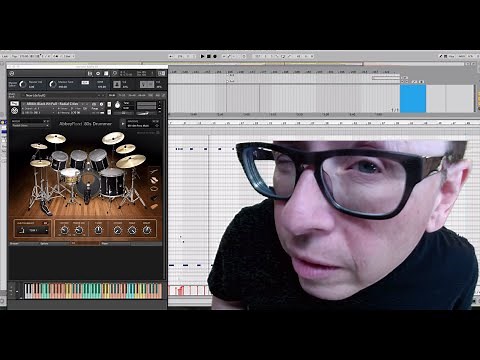Toggle the Kontakt metronome icon
Viewport: 480px width, 360px height.
tap(117, 84)
